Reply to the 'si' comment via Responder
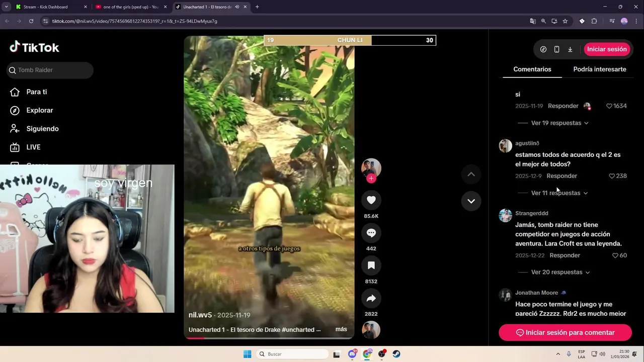 563,106
